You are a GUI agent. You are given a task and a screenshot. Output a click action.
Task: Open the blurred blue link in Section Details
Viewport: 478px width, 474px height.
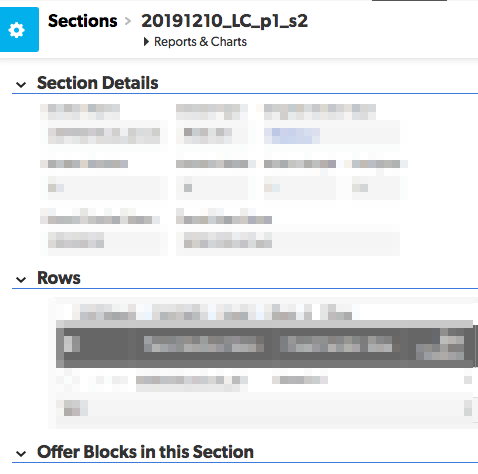point(292,136)
